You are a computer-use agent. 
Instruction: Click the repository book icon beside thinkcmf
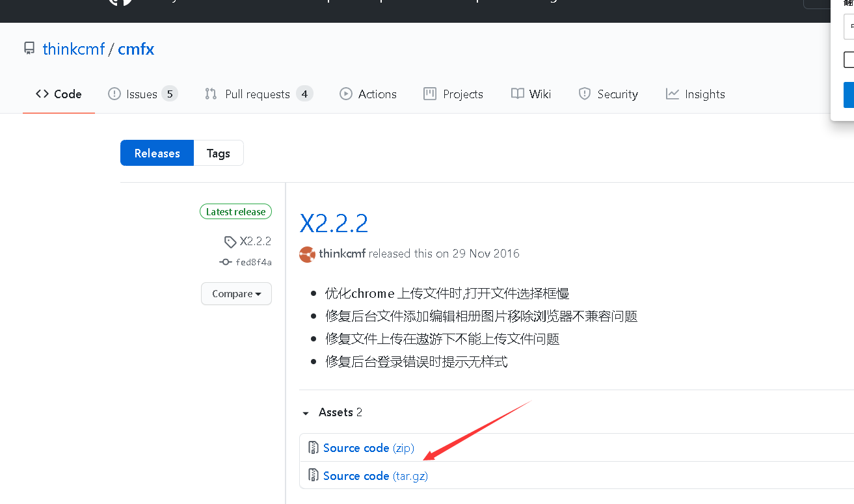[x=29, y=49]
